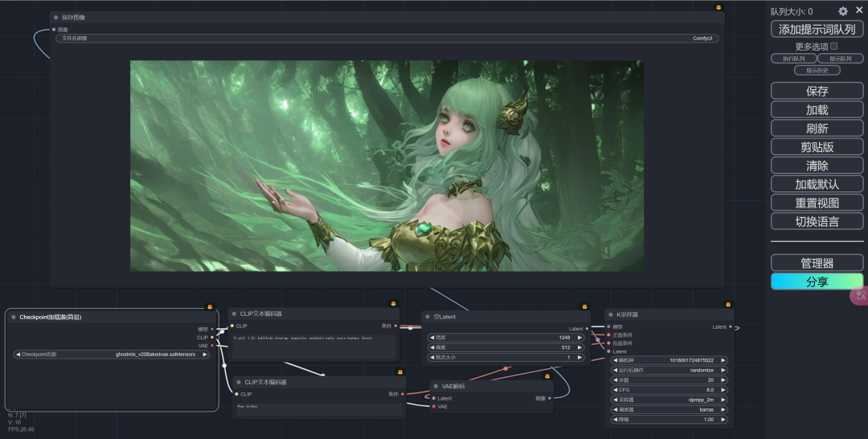Click the 显示队列 button
868x439 pixels.
click(x=841, y=58)
